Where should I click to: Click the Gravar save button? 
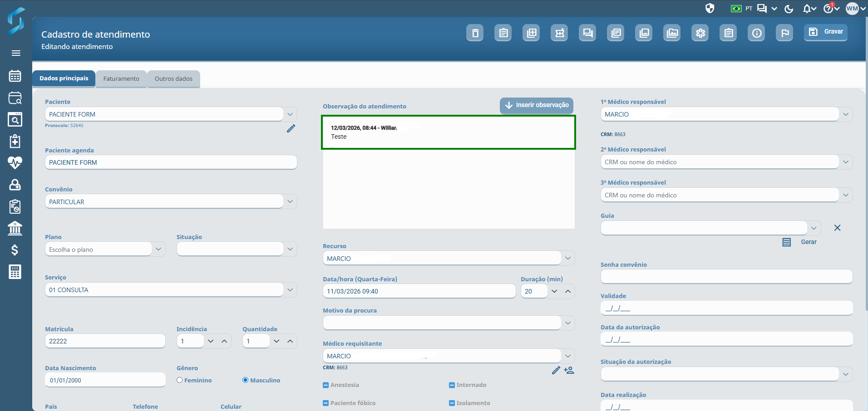826,32
